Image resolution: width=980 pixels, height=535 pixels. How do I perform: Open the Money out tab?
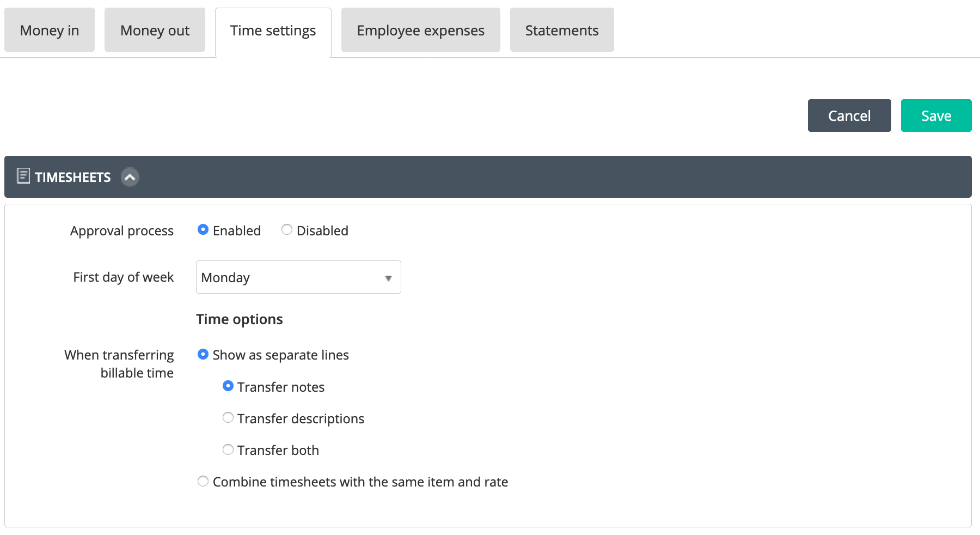(x=155, y=30)
